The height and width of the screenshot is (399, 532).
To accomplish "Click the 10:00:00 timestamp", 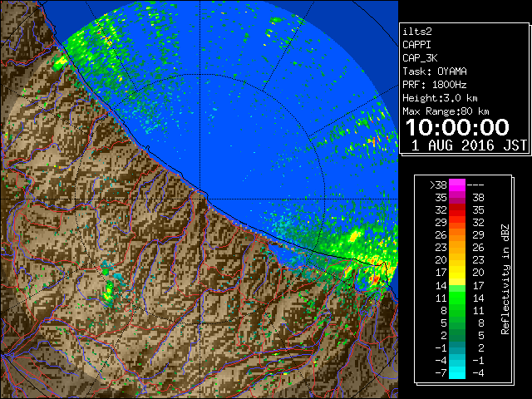I will pyautogui.click(x=457, y=127).
